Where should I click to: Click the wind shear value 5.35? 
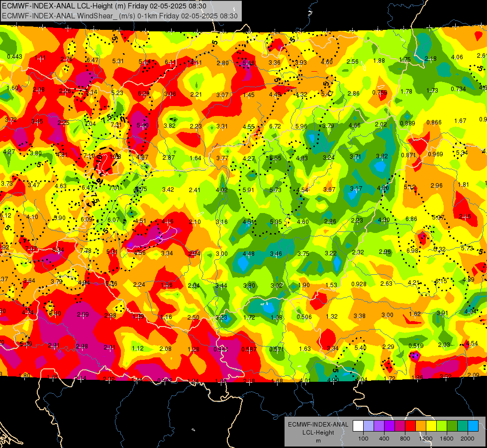(276, 222)
